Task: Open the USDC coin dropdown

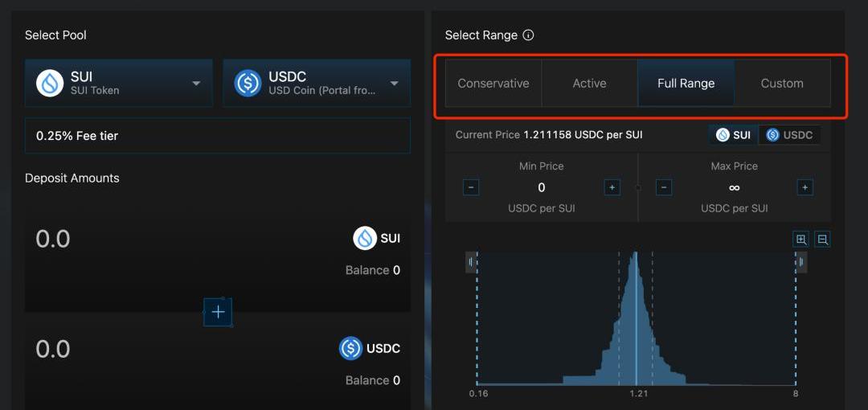Action: click(317, 83)
